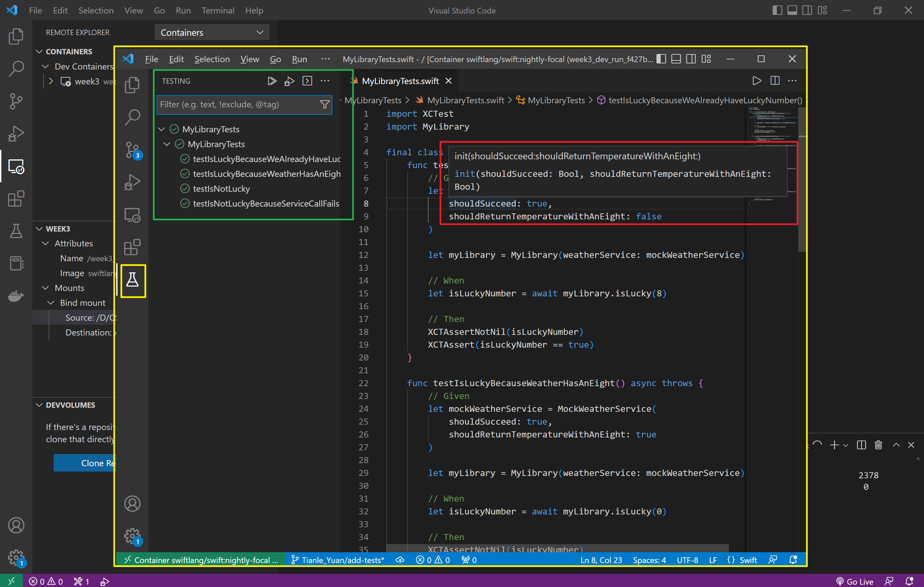The height and width of the screenshot is (587, 924).
Task: Open Help menu in outer window
Action: coord(254,10)
